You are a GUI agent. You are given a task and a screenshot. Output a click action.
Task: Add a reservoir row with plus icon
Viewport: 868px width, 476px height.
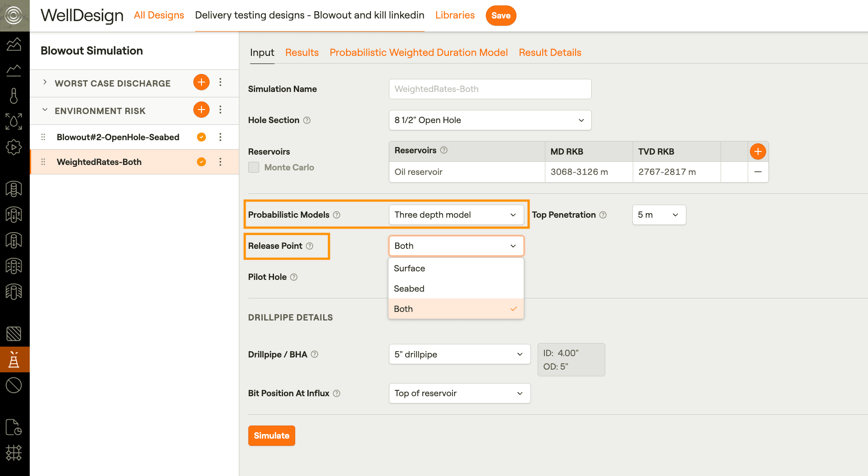click(x=758, y=151)
